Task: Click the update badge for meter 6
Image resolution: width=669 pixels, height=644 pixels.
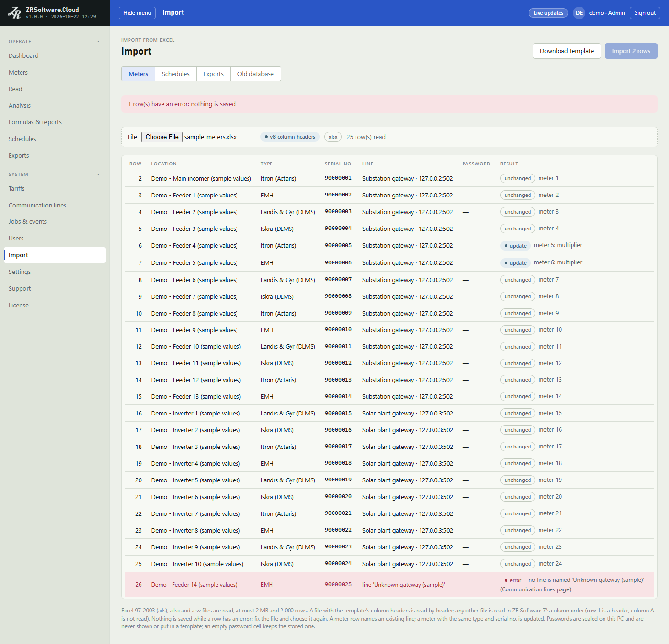Action: tap(516, 263)
